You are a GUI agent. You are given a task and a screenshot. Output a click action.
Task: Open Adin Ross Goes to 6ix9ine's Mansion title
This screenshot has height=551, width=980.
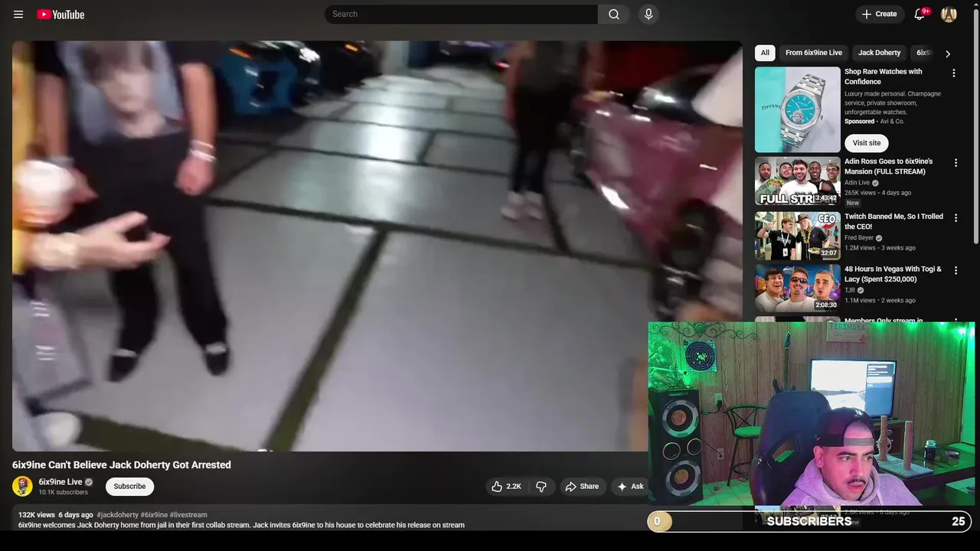[x=888, y=167]
